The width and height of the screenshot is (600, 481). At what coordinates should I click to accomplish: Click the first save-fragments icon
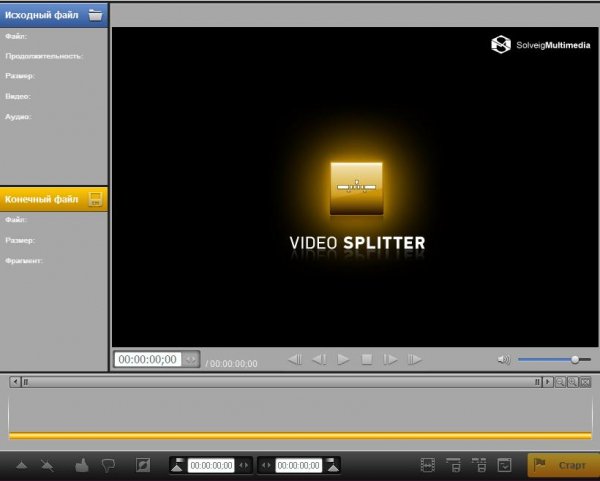[453, 465]
